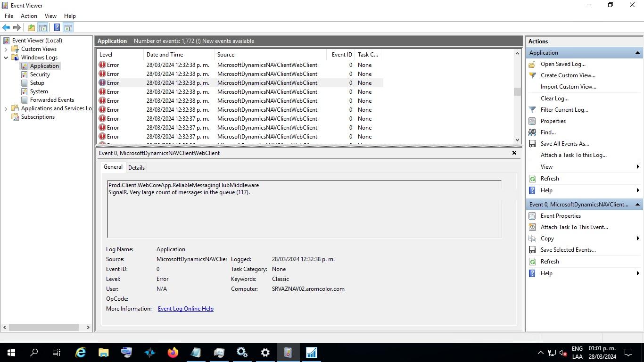Screen dimensions: 644x362
Task: Collapse the Application actions section
Action: (x=637, y=53)
